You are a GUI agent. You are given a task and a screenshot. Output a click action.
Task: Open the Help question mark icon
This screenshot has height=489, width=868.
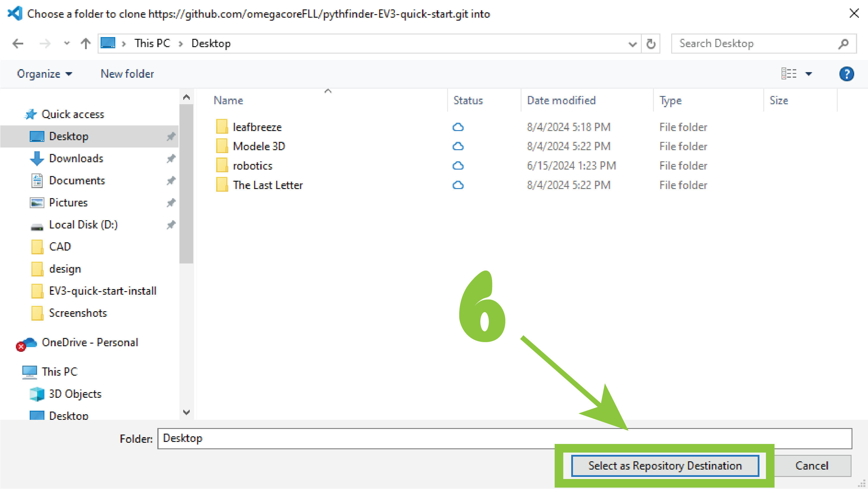point(846,74)
